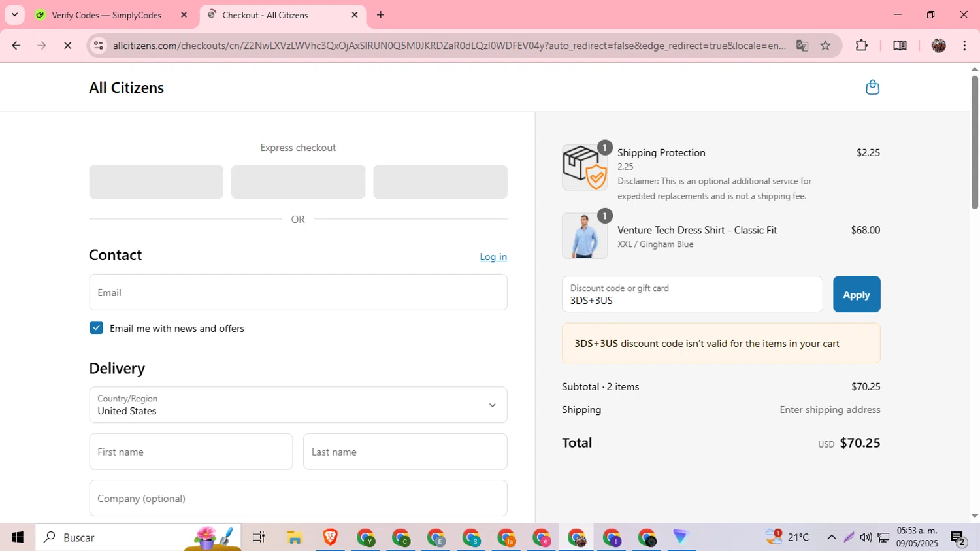Stop page loading with the X button

point(67,46)
